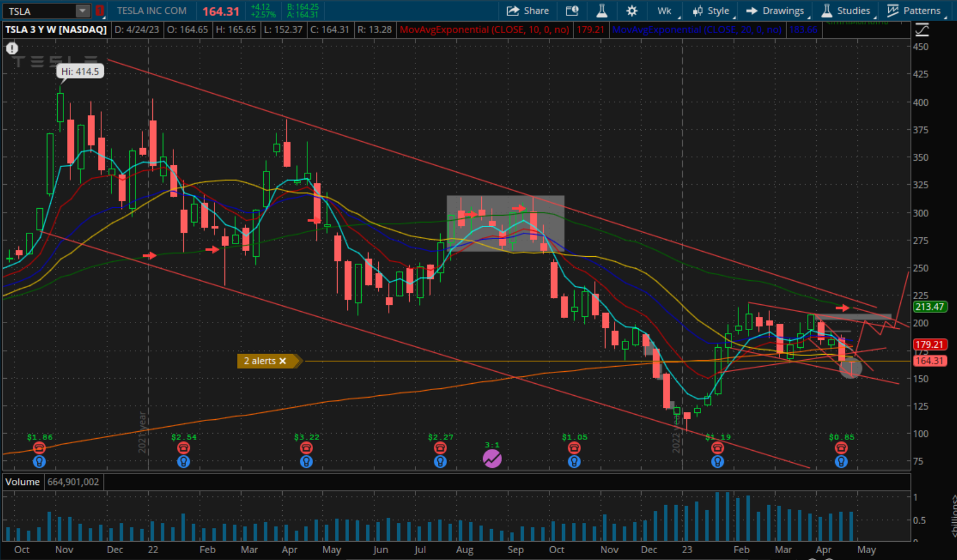
Task: Open the $2.27 earnings phone icon
Action: tap(440, 448)
